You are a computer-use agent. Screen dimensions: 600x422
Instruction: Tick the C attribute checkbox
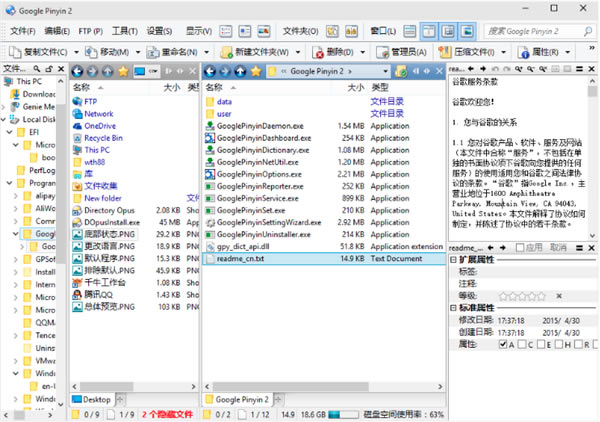click(x=522, y=345)
